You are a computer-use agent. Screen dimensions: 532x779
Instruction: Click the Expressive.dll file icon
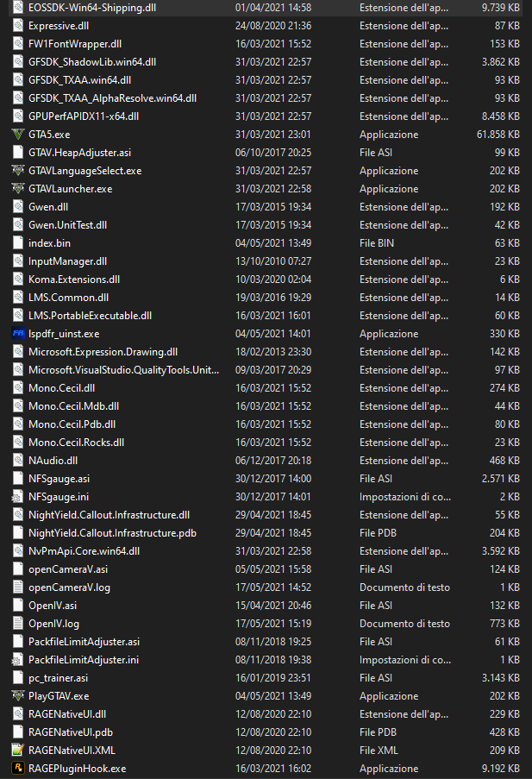[18, 26]
